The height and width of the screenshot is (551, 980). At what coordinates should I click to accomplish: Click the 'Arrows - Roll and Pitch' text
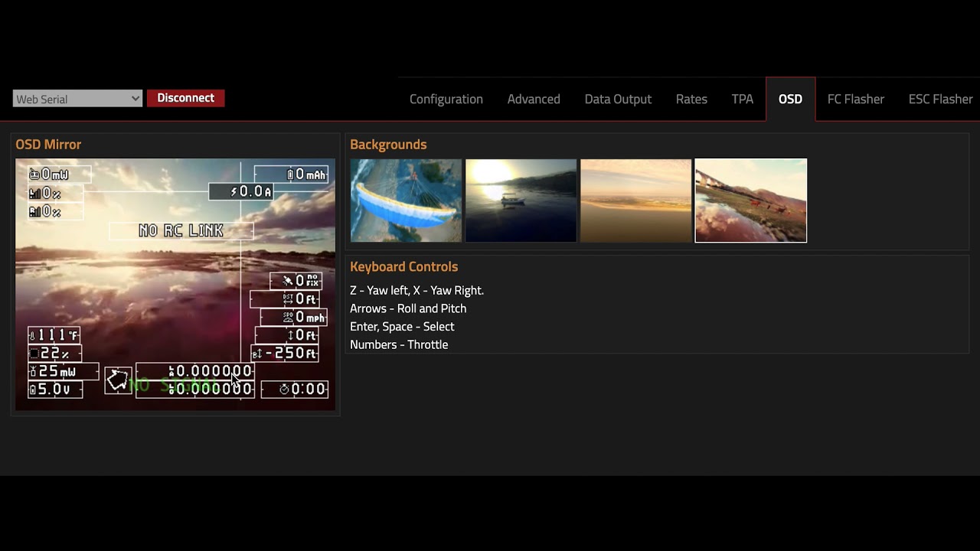[x=408, y=308]
